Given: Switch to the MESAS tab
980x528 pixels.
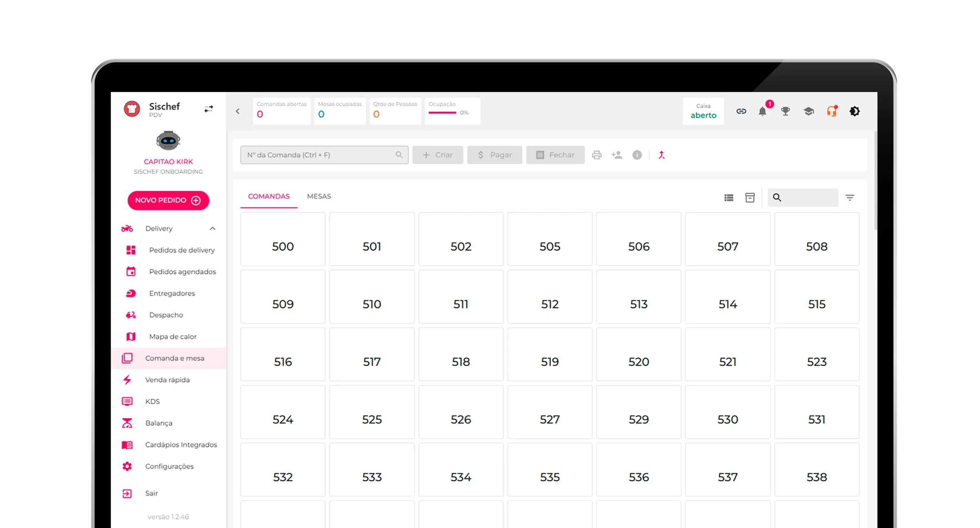Looking at the screenshot, I should point(319,197).
